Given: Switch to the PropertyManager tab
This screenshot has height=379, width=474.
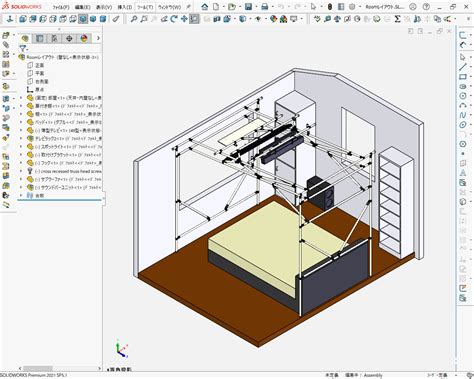Looking at the screenshot, I should (x=39, y=38).
